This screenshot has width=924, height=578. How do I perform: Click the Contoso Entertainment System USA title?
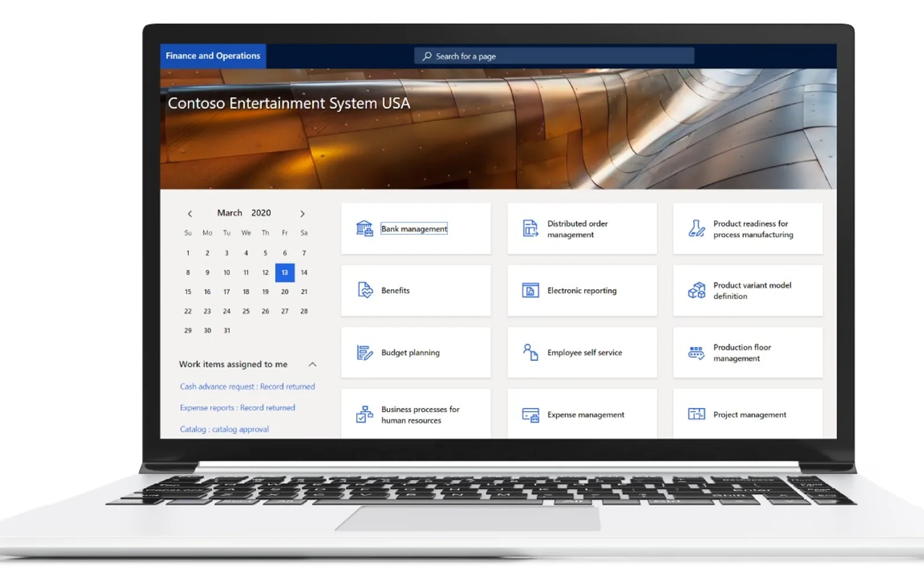coord(289,103)
